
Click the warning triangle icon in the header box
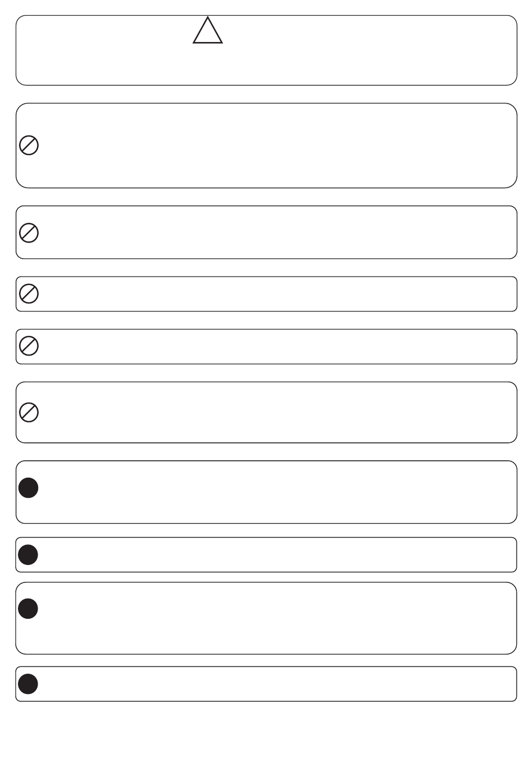[x=208, y=31]
